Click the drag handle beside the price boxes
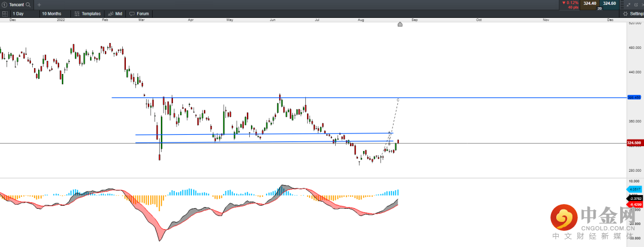Screen dimensions: 644x247 click(x=621, y=5)
